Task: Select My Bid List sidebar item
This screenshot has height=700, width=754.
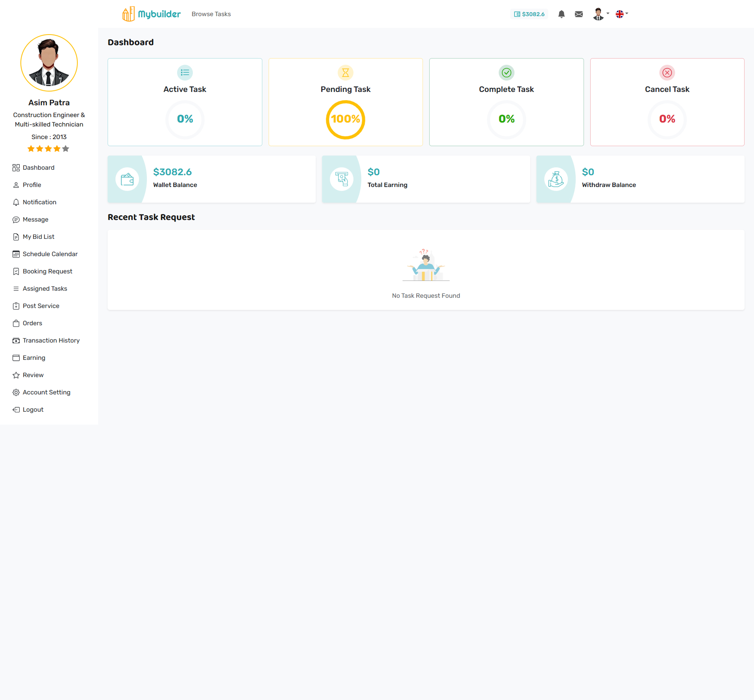Action: pyautogui.click(x=38, y=237)
